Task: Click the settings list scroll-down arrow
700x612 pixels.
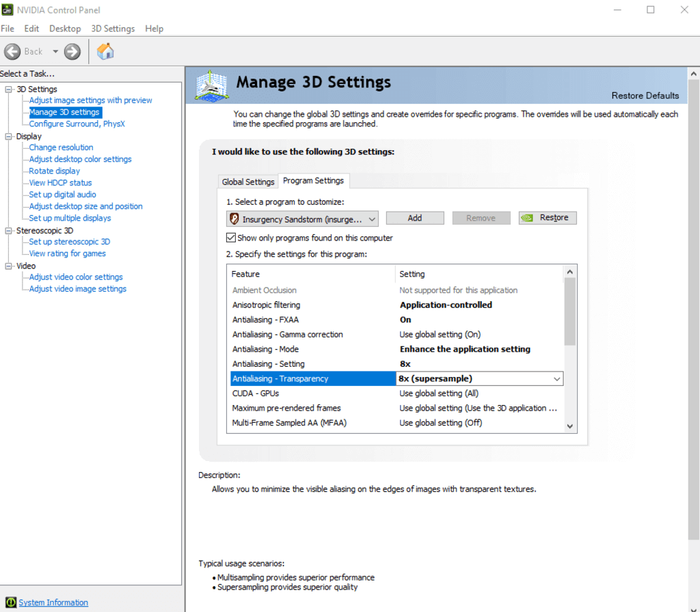Action: [x=569, y=426]
